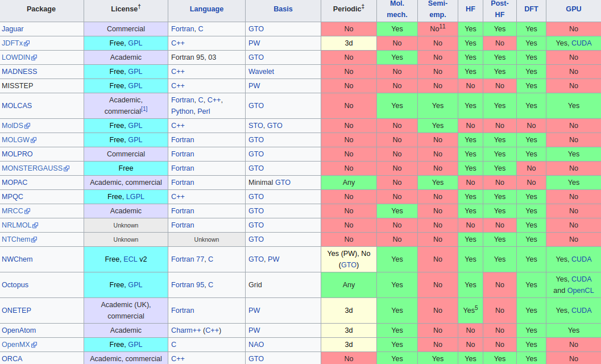Image resolution: width=601 pixels, height=364 pixels.
Task: Select the Package column header
Action: (x=41, y=9)
